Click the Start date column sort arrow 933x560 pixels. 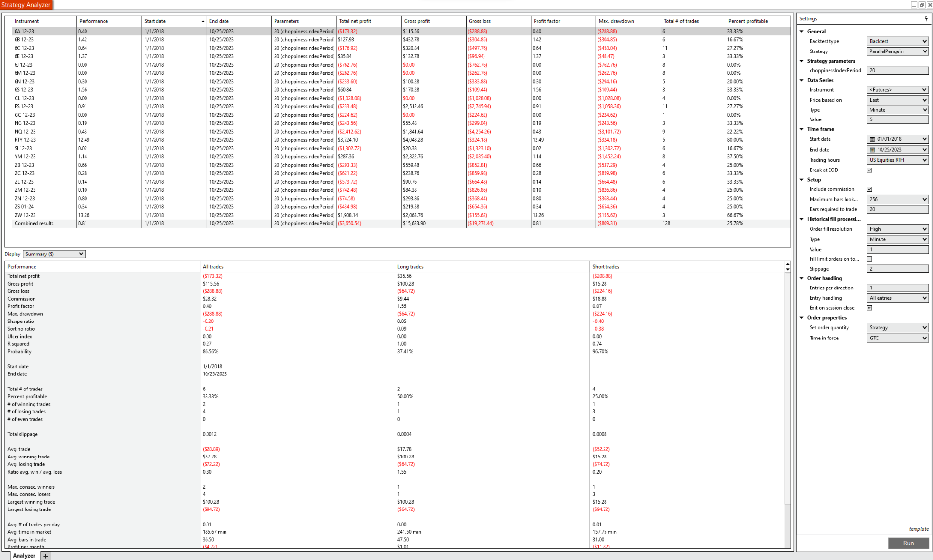tap(203, 21)
